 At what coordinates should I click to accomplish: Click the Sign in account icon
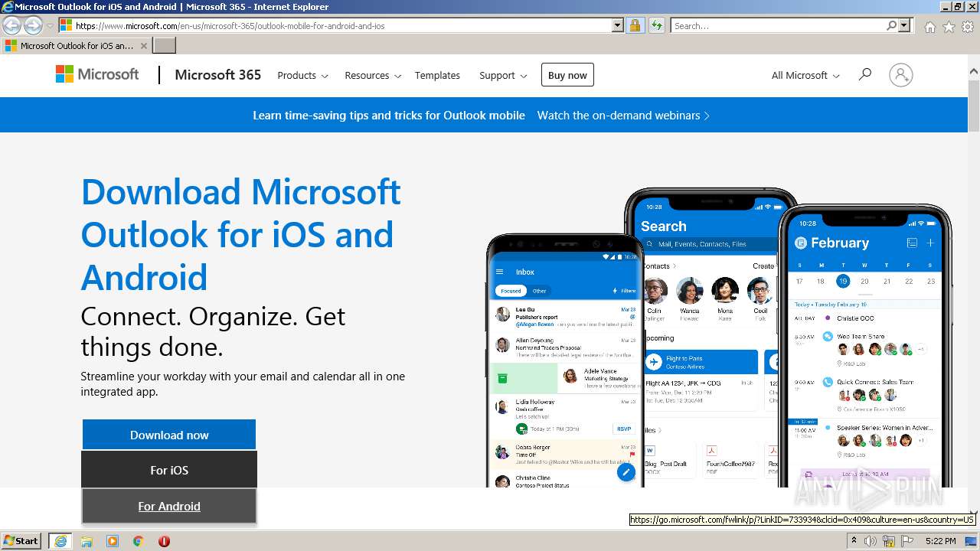(900, 75)
